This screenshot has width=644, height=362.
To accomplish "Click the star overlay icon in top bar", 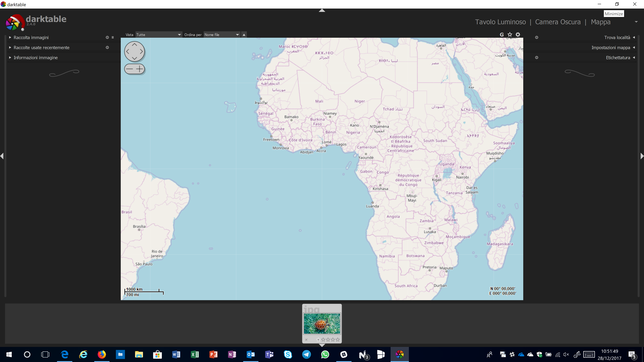I will (x=510, y=35).
